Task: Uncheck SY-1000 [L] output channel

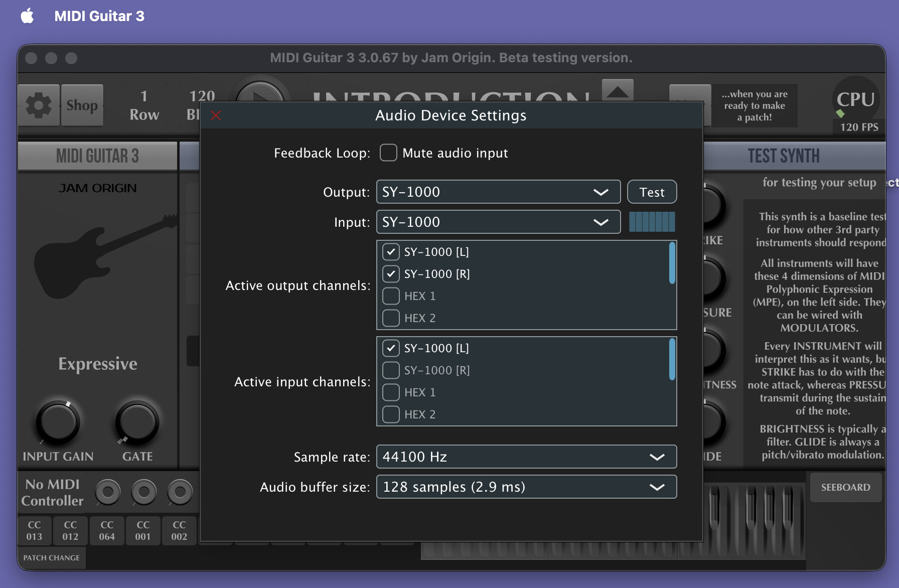Action: pyautogui.click(x=391, y=252)
